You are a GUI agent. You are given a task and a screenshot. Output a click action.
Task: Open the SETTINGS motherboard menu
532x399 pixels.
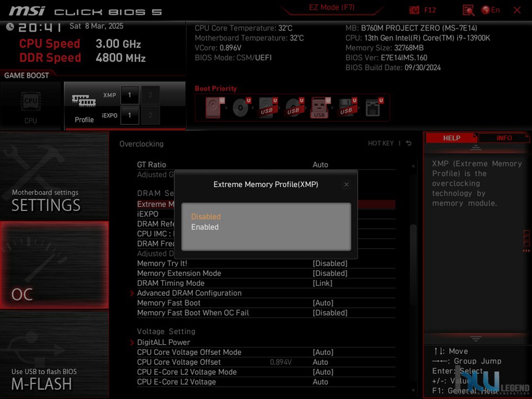[55, 176]
